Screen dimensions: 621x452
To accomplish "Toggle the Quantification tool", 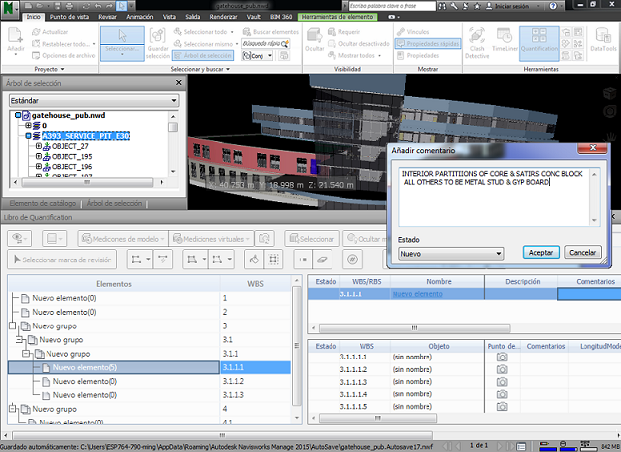I will [x=539, y=43].
